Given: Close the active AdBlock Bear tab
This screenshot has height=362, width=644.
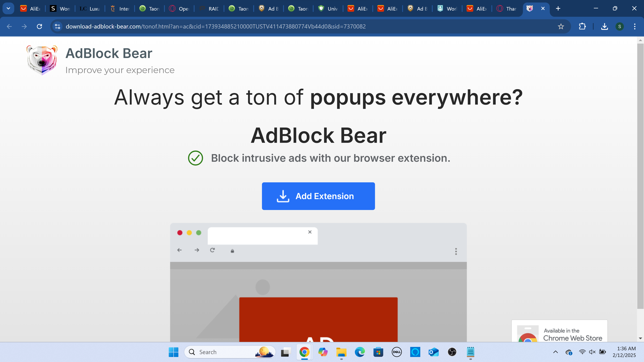Looking at the screenshot, I should tap(543, 9).
